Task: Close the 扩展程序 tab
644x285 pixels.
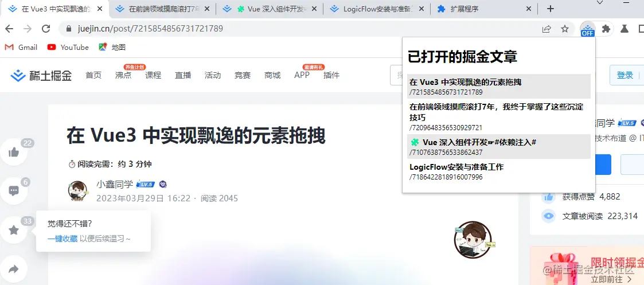Action: click(x=529, y=9)
